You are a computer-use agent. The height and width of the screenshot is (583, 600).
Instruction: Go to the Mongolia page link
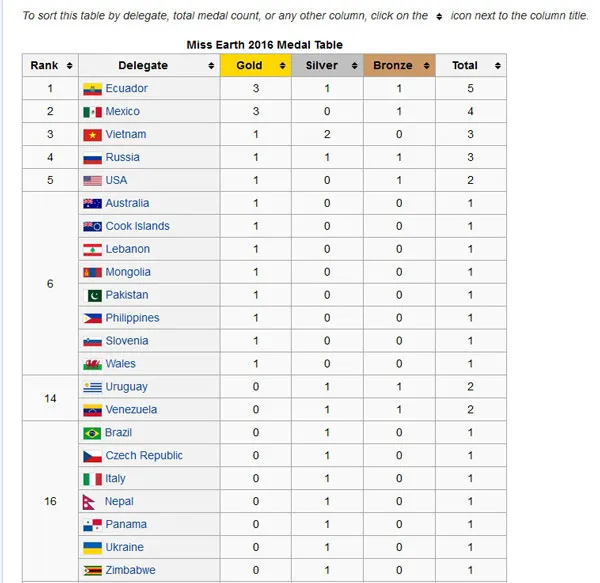pyautogui.click(x=129, y=273)
